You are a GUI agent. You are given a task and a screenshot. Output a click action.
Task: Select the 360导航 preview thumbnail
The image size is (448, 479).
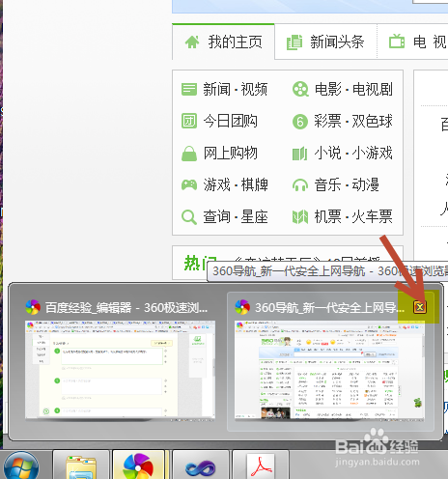tap(329, 371)
